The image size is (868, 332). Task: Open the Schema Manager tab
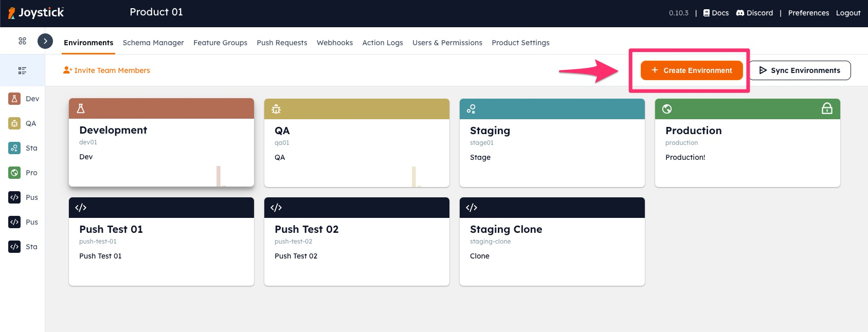pyautogui.click(x=153, y=43)
